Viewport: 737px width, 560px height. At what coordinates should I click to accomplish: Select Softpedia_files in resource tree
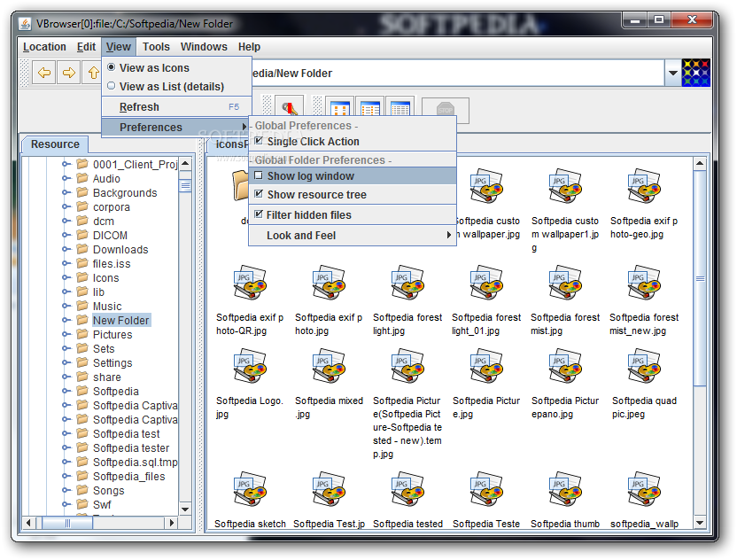point(128,477)
